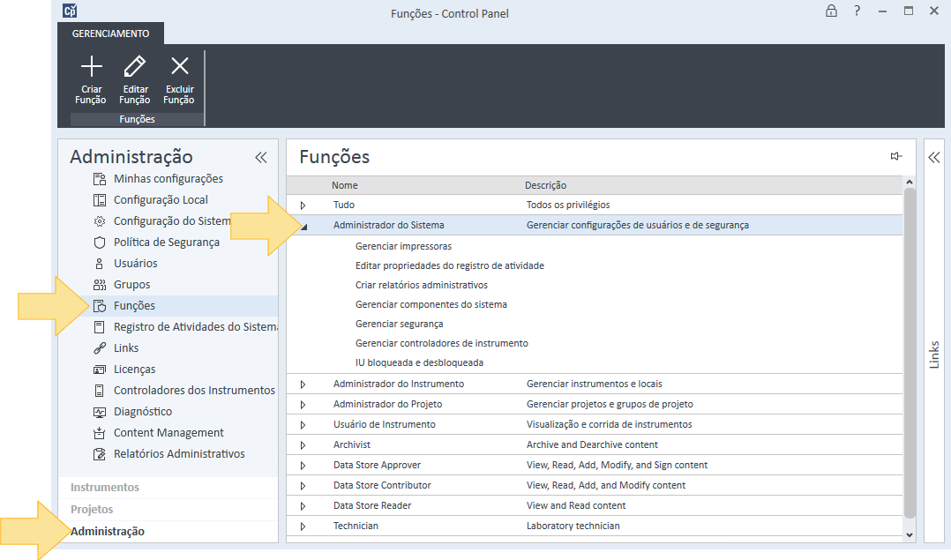
Task: Switch to Instrumentos section
Action: (x=105, y=488)
